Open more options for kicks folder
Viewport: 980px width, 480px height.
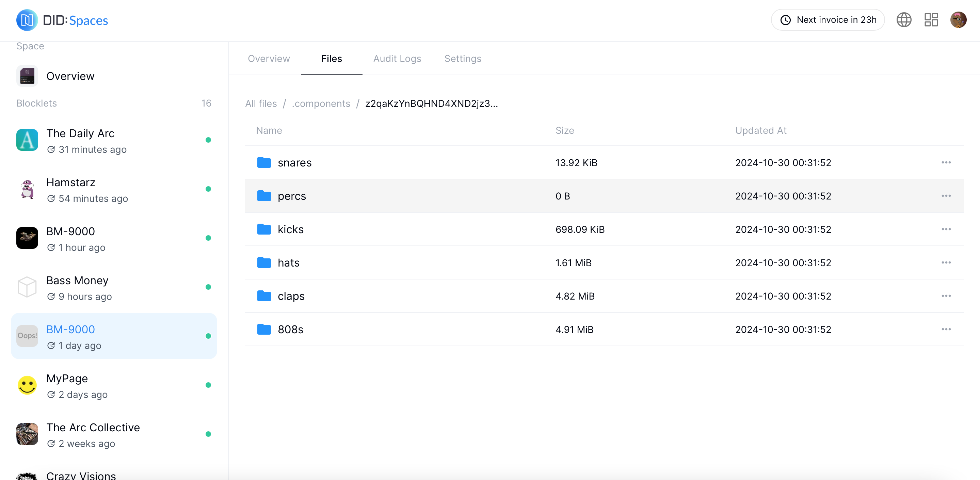(x=946, y=229)
